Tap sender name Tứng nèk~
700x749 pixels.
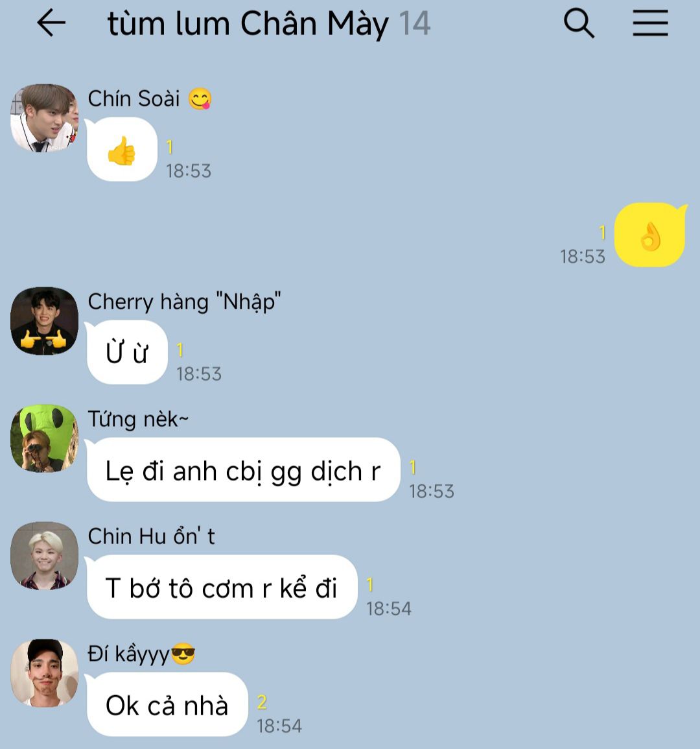[138, 419]
